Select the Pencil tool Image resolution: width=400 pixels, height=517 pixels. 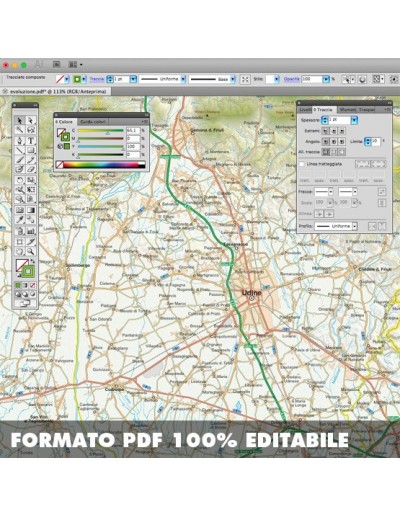(31, 160)
